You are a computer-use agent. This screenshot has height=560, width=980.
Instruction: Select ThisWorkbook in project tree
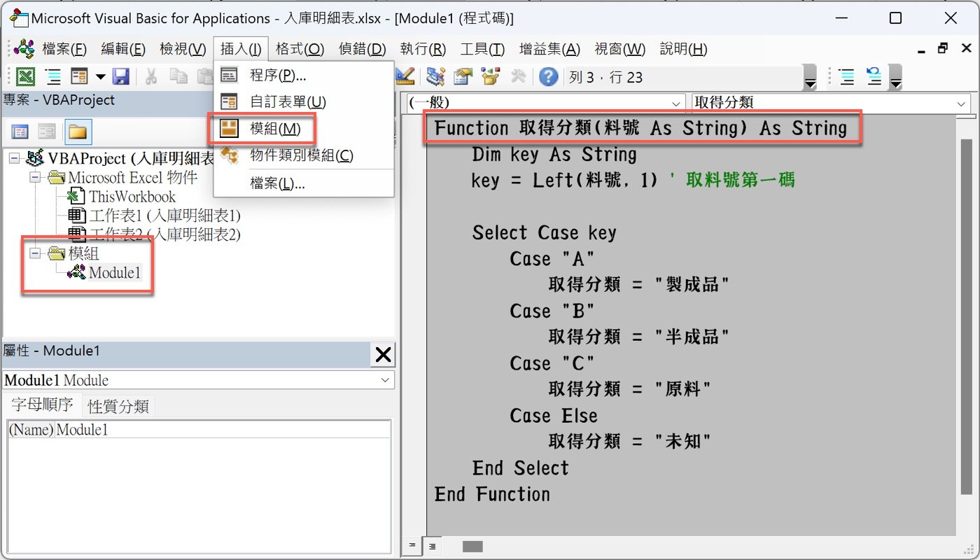pos(132,197)
